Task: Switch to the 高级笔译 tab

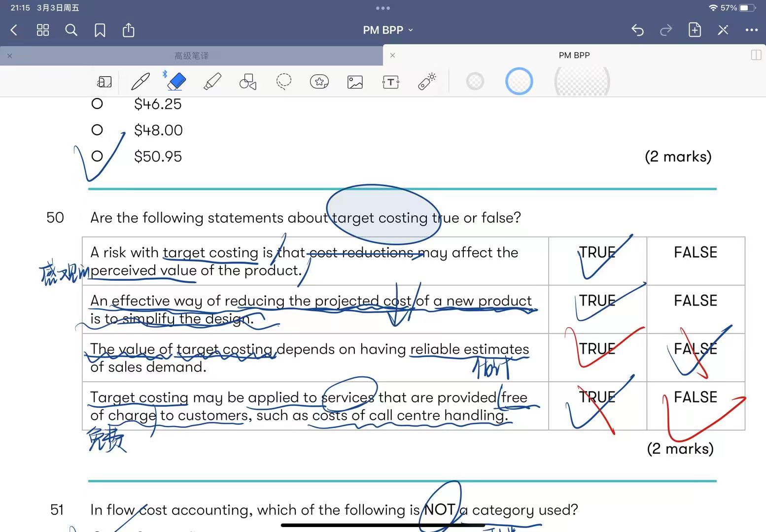Action: click(x=191, y=56)
